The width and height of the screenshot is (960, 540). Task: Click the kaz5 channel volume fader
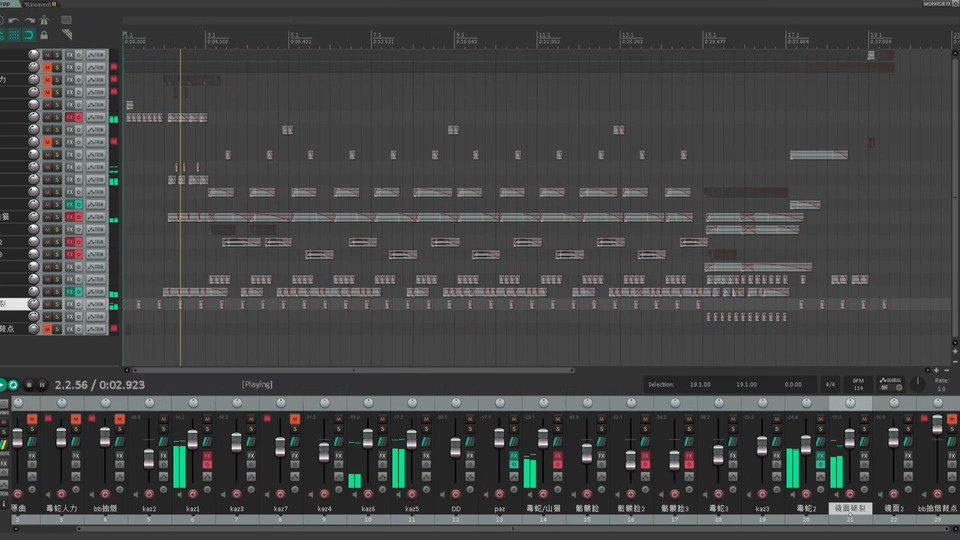412,439
